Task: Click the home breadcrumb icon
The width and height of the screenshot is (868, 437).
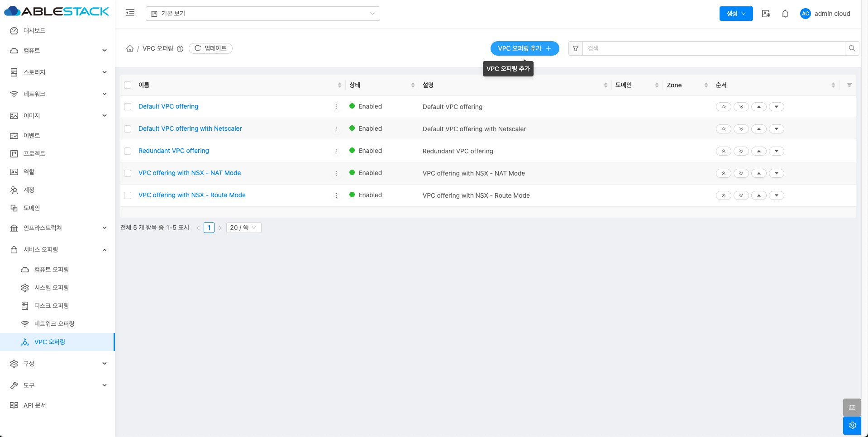Action: 130,48
